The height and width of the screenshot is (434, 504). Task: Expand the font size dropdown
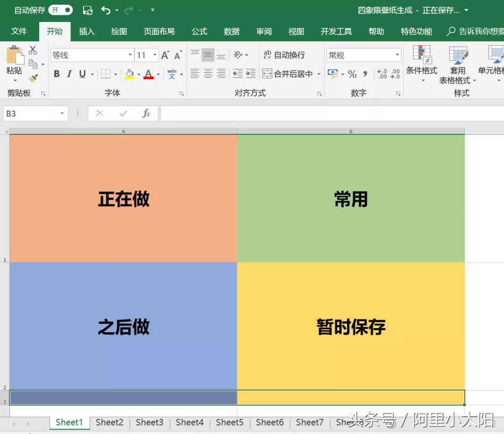154,55
